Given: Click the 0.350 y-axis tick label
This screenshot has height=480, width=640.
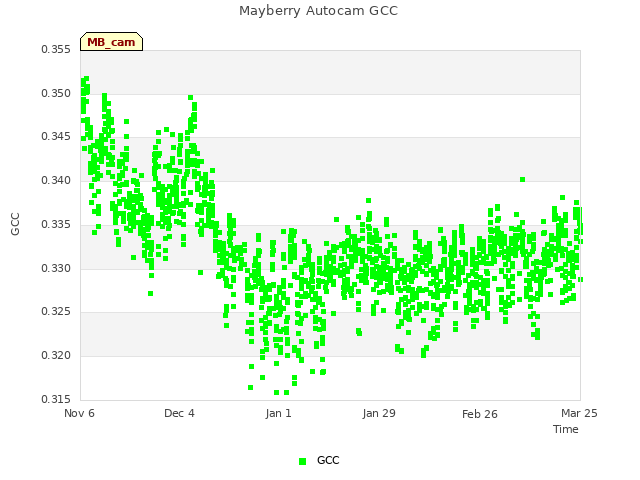Looking at the screenshot, I should [x=56, y=93].
